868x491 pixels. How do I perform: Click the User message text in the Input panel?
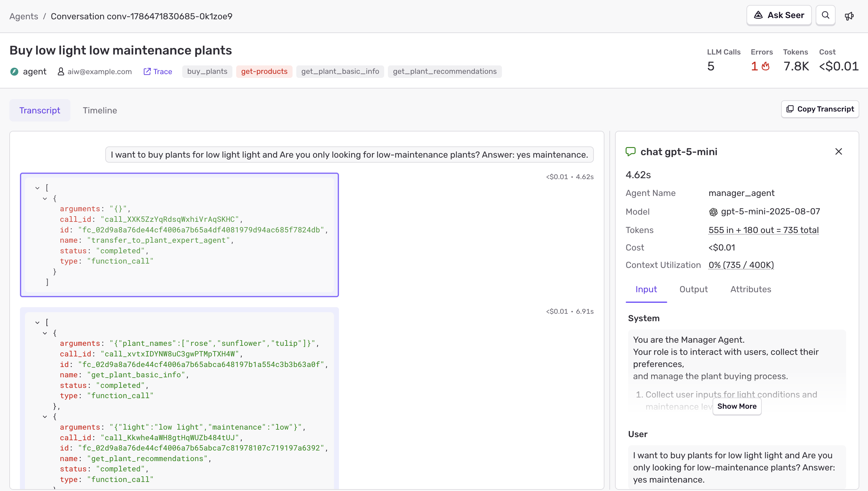tap(734, 467)
